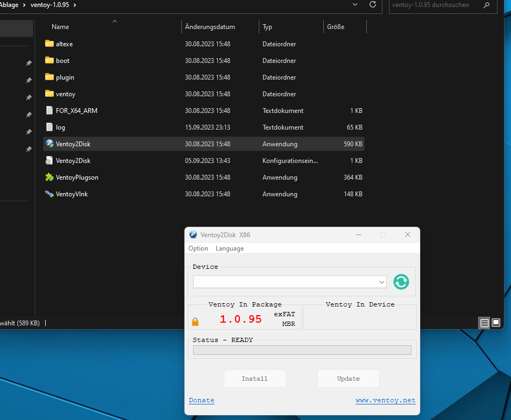
Task: Click the log text file icon
Action: pos(49,127)
